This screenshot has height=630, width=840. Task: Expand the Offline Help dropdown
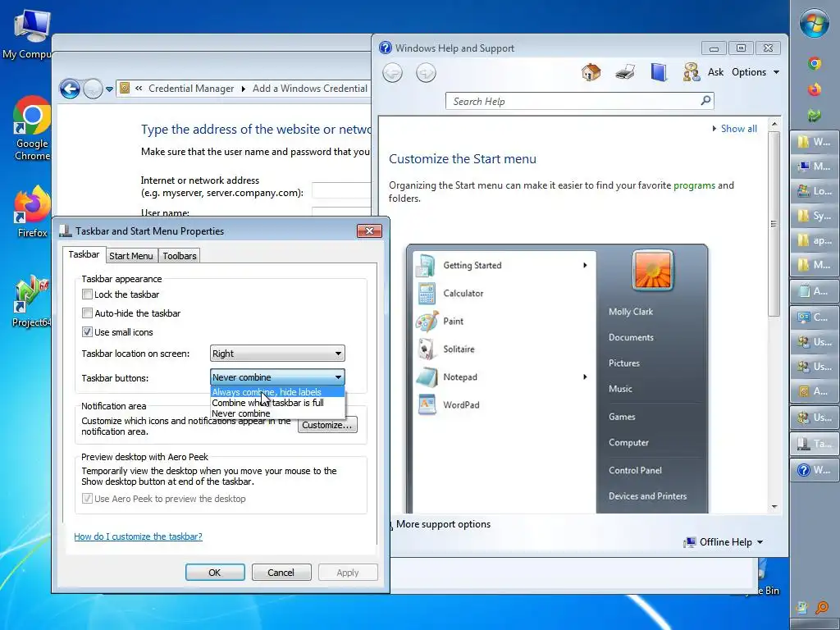point(760,542)
